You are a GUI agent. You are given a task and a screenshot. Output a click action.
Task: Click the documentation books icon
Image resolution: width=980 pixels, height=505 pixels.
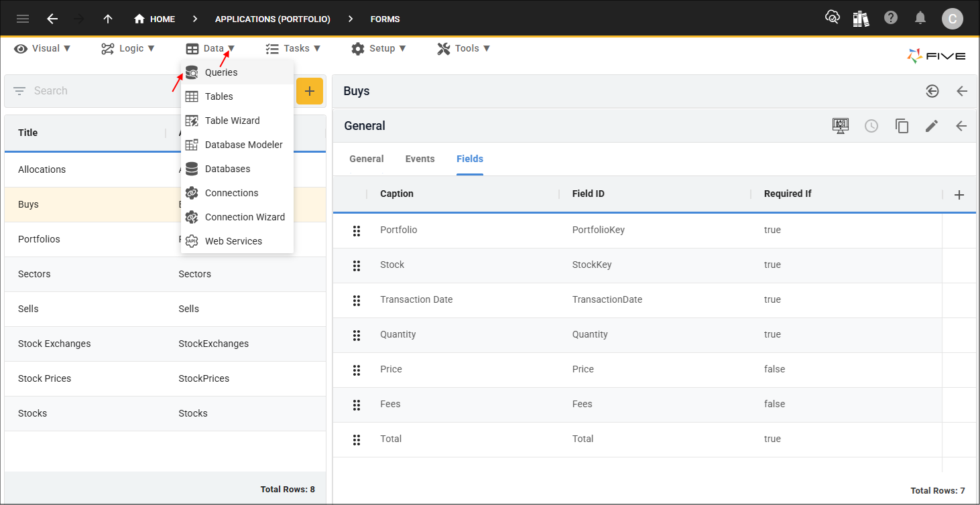click(x=861, y=18)
